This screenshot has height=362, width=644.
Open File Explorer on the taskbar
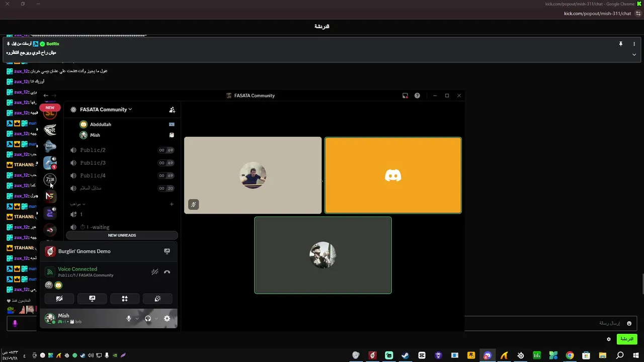603,355
